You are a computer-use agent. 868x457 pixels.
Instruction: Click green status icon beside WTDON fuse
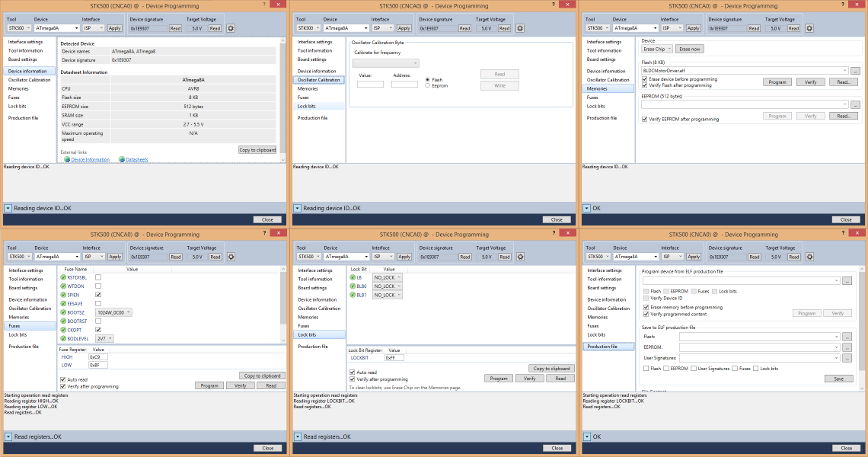pyautogui.click(x=63, y=286)
